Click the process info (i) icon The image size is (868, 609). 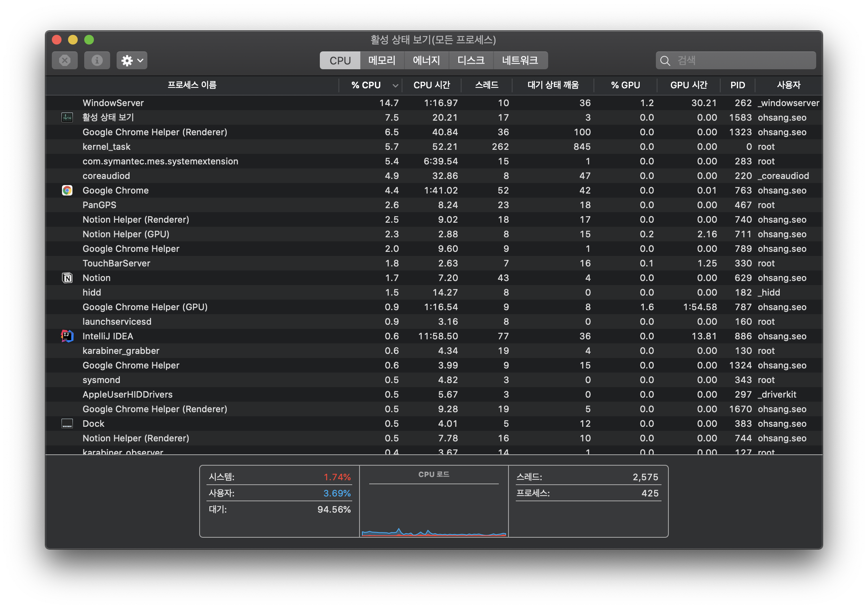coord(97,60)
